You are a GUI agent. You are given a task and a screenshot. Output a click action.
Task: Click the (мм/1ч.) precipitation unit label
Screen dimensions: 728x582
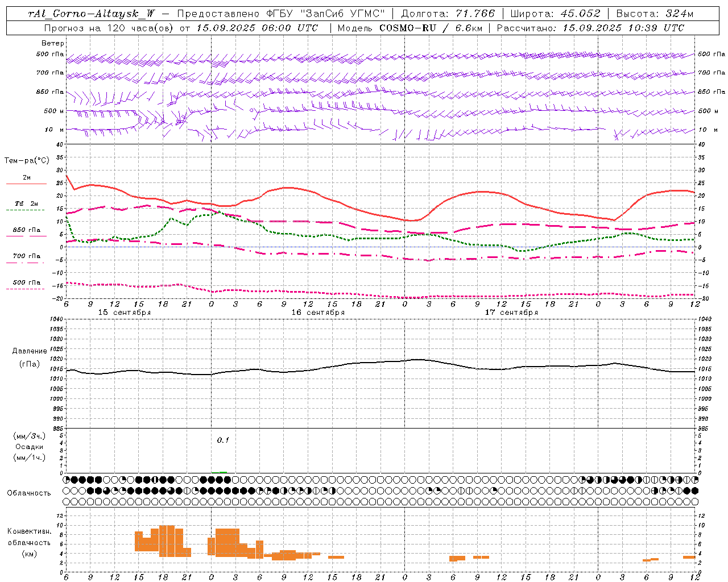pyautogui.click(x=30, y=458)
